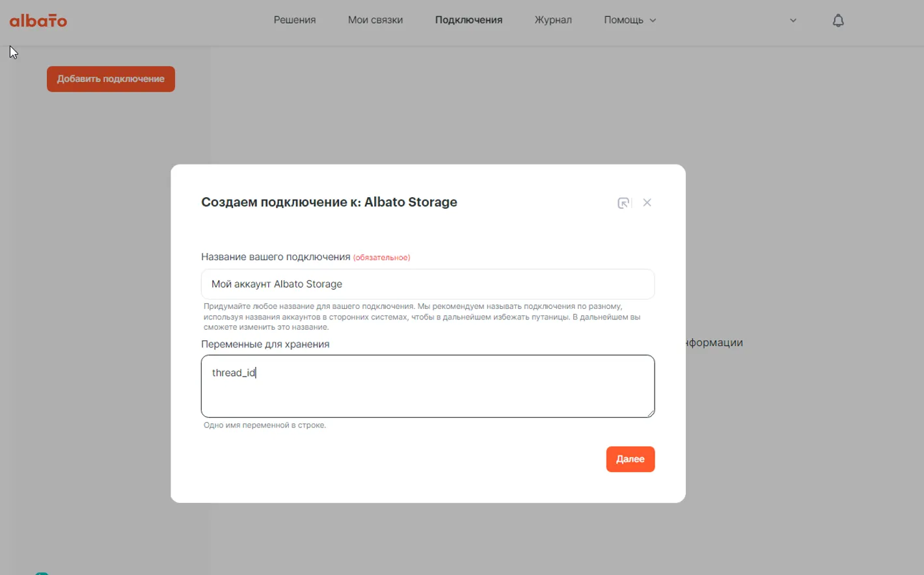Open the notifications bell
924x575 pixels.
(838, 21)
